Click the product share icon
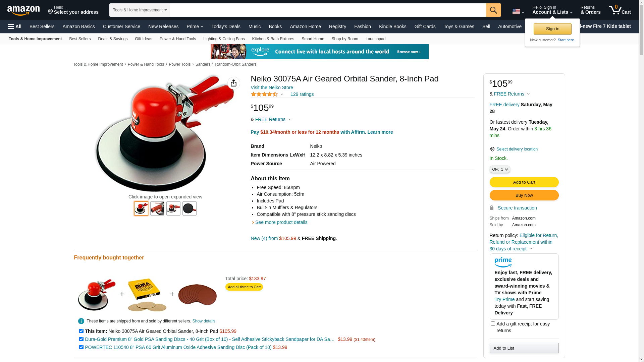This screenshot has width=644, height=362. tap(234, 83)
